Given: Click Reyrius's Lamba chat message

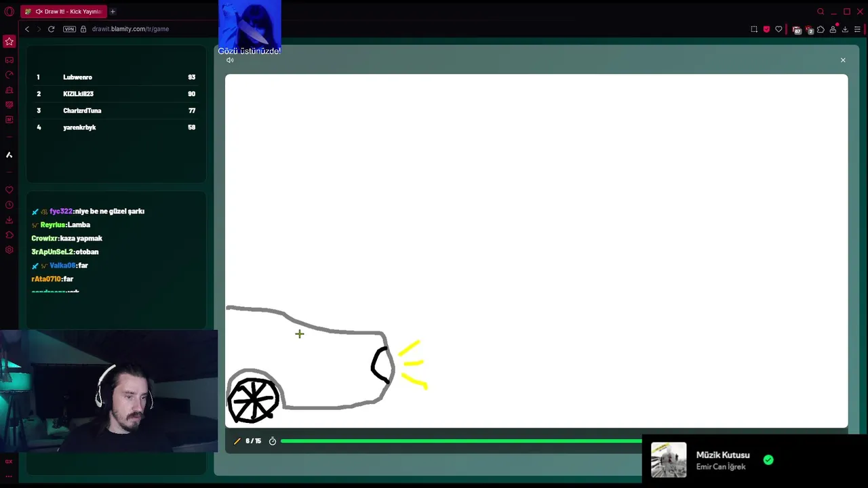Looking at the screenshot, I should [x=61, y=225].
